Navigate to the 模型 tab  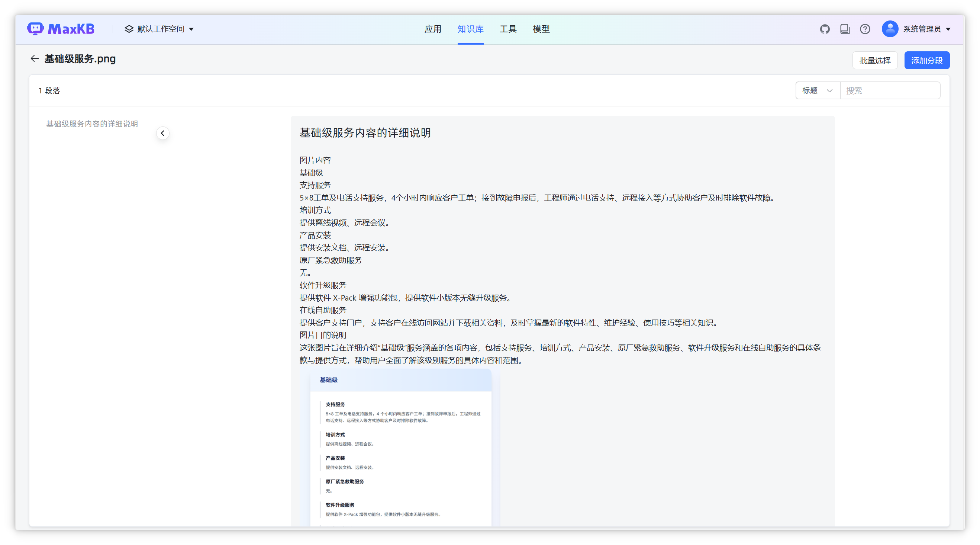point(541,29)
